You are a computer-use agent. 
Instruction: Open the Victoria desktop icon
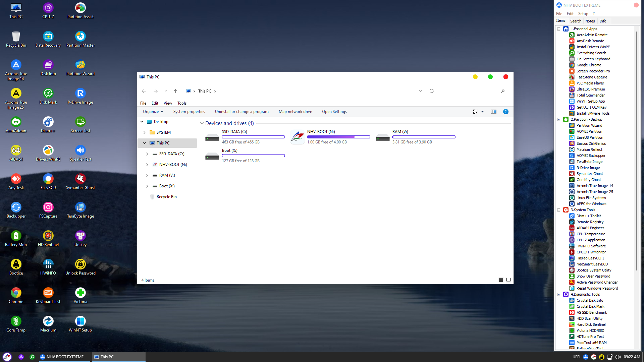click(x=80, y=293)
